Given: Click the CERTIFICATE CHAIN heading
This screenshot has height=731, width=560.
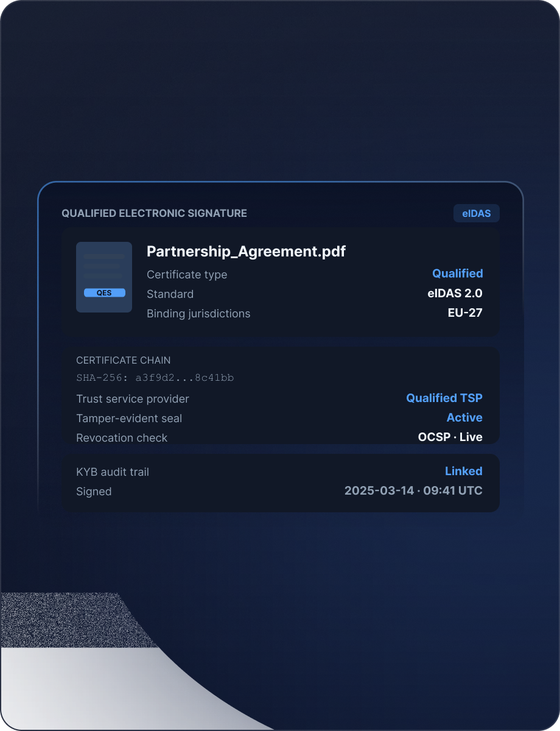Looking at the screenshot, I should (x=124, y=361).
